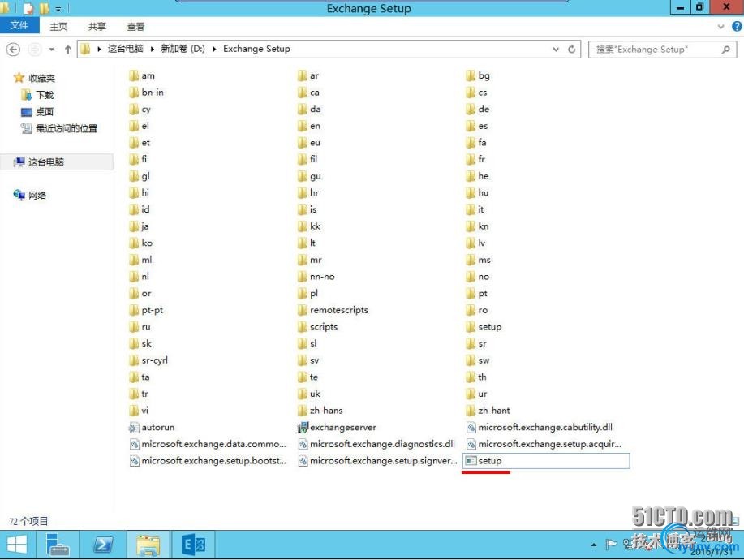
Task: Open File Explorer taskbar button
Action: [148, 545]
